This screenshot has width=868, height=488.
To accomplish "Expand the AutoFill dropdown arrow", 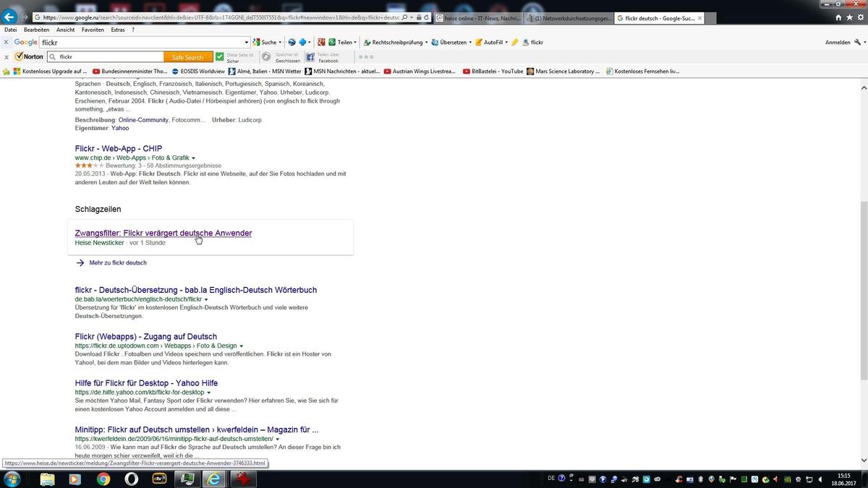I will tap(506, 42).
